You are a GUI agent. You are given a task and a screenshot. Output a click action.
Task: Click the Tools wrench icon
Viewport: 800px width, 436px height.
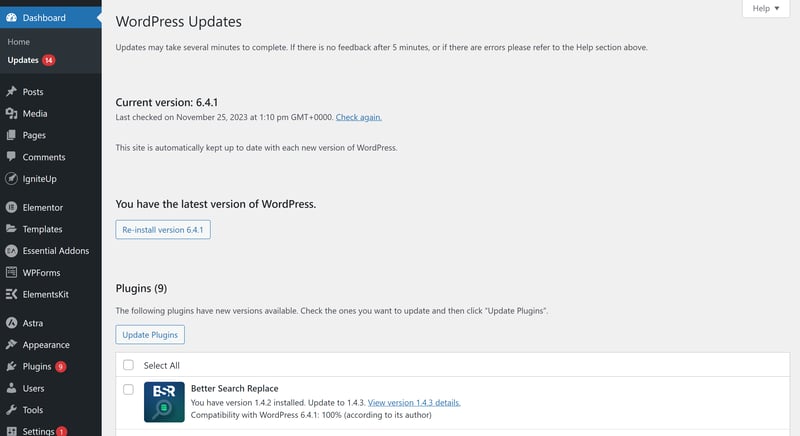coord(11,410)
